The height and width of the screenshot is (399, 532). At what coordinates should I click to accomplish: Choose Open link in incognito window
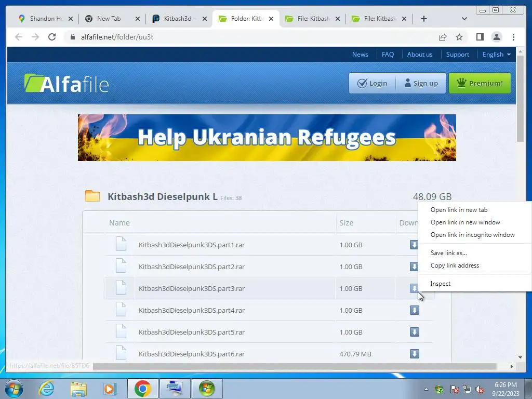click(475, 235)
